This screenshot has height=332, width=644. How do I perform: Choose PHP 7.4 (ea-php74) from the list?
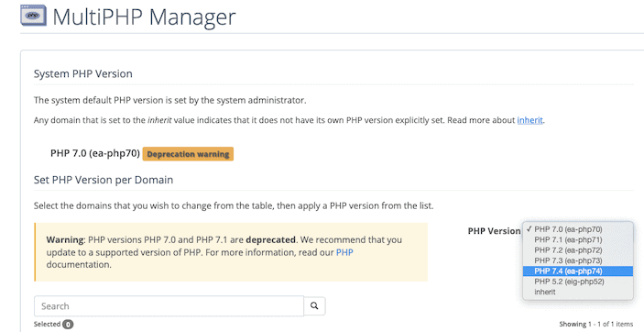click(578, 271)
